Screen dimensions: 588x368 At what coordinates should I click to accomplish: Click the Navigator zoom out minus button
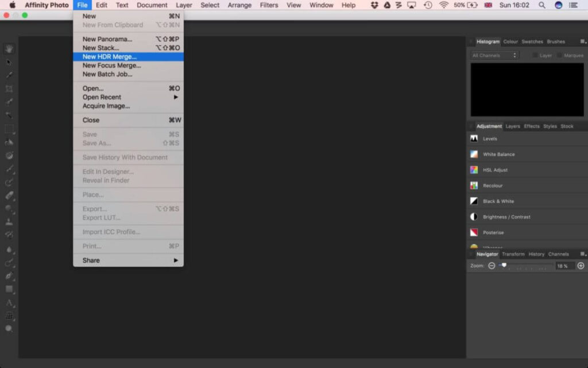492,266
